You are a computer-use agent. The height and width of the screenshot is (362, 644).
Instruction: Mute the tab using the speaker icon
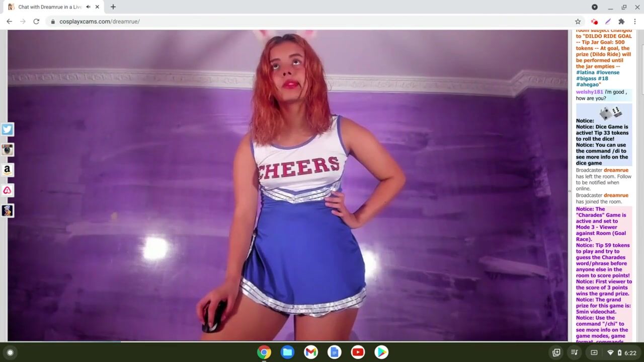click(x=88, y=7)
